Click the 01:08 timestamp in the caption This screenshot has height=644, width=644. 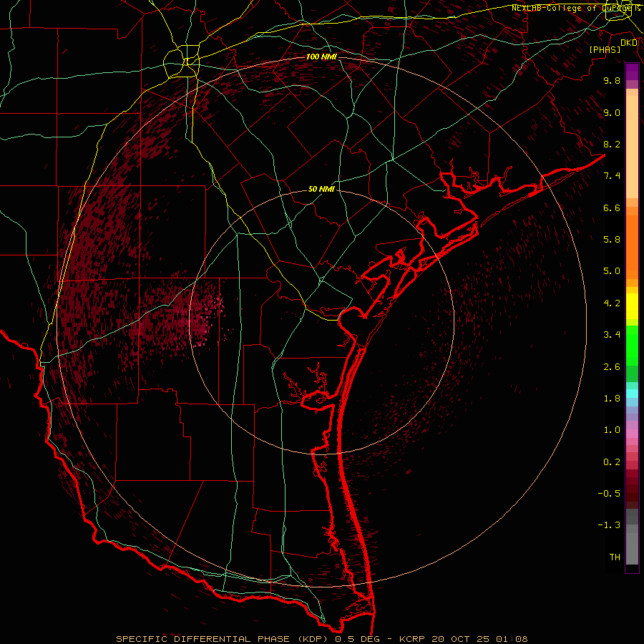pyautogui.click(x=512, y=639)
